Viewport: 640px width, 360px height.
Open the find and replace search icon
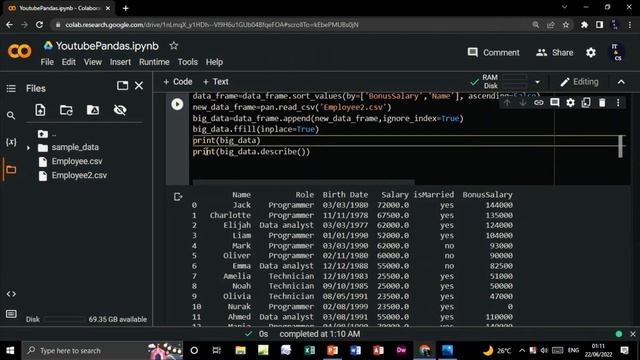pos(11,116)
